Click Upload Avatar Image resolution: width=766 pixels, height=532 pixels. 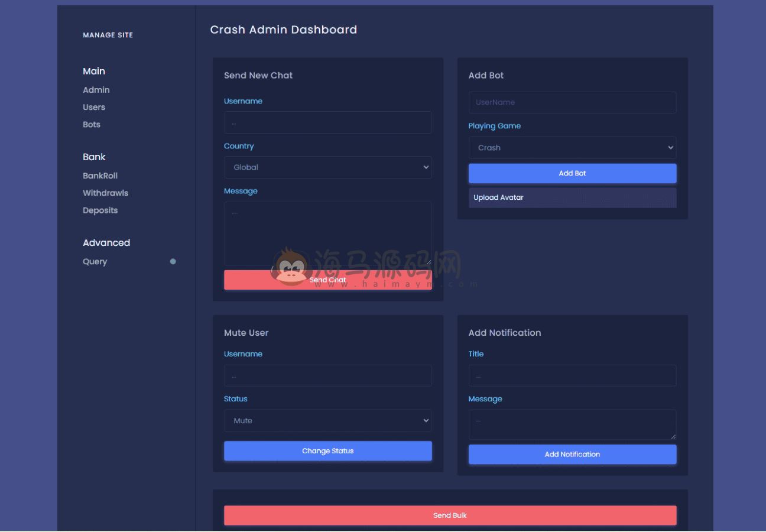(572, 197)
